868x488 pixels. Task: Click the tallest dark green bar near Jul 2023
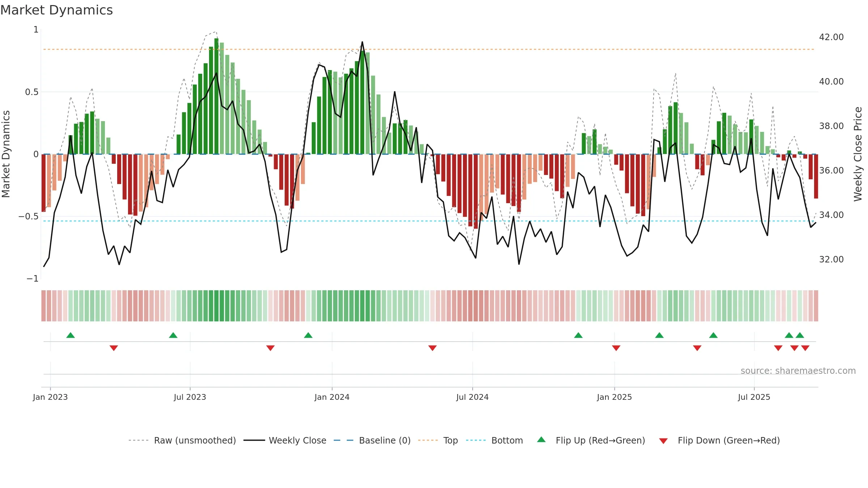coord(216,96)
